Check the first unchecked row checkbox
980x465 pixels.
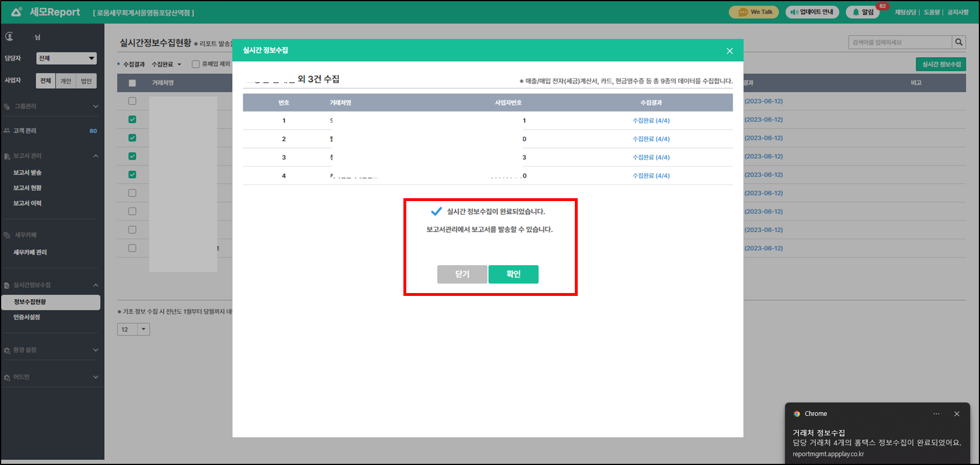[133, 101]
